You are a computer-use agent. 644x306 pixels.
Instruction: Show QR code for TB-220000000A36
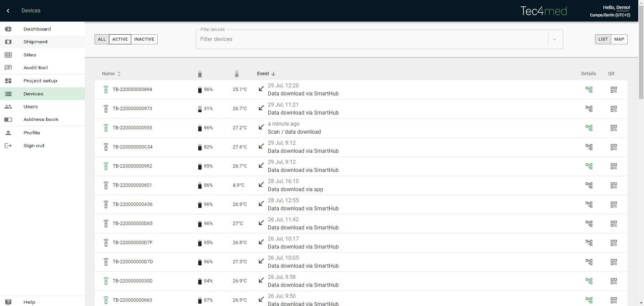(614, 205)
